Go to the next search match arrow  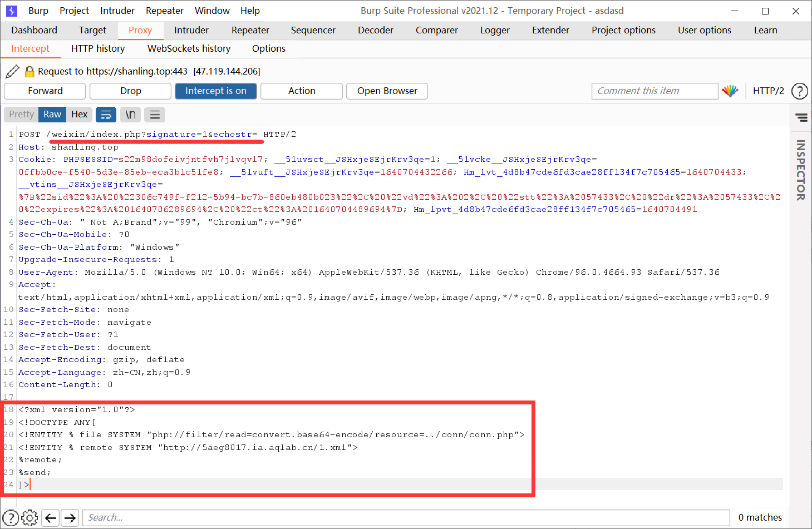pos(70,518)
